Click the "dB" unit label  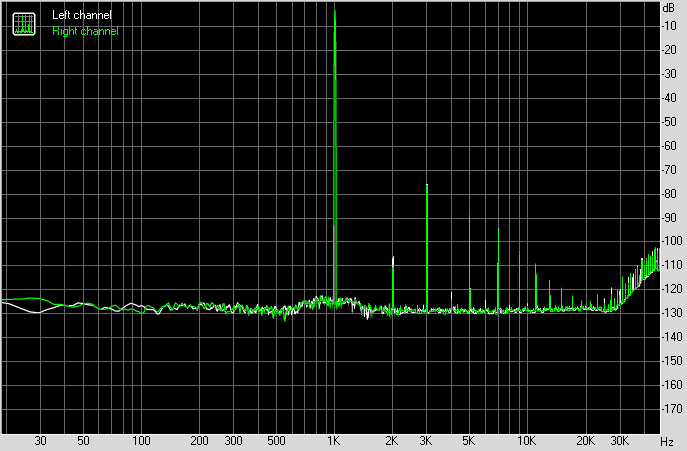point(669,8)
